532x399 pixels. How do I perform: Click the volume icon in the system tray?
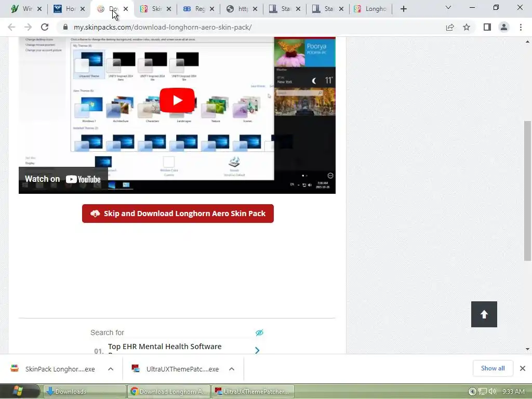point(493,392)
